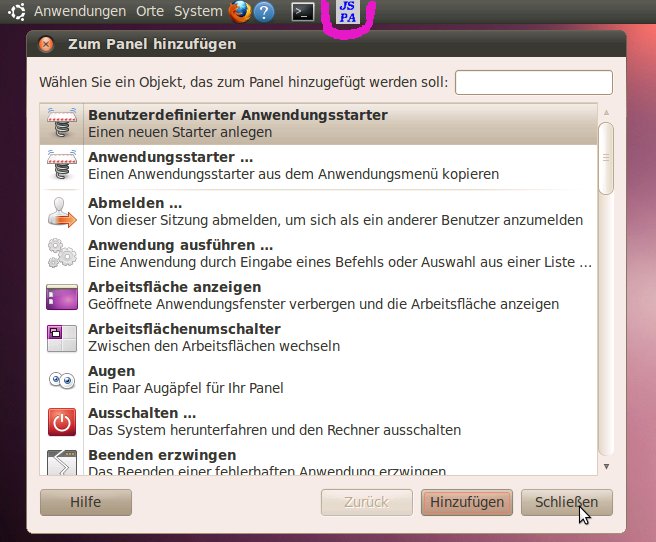Click the Beenden erzwingen icon
This screenshot has width=656, height=542.
62,462
